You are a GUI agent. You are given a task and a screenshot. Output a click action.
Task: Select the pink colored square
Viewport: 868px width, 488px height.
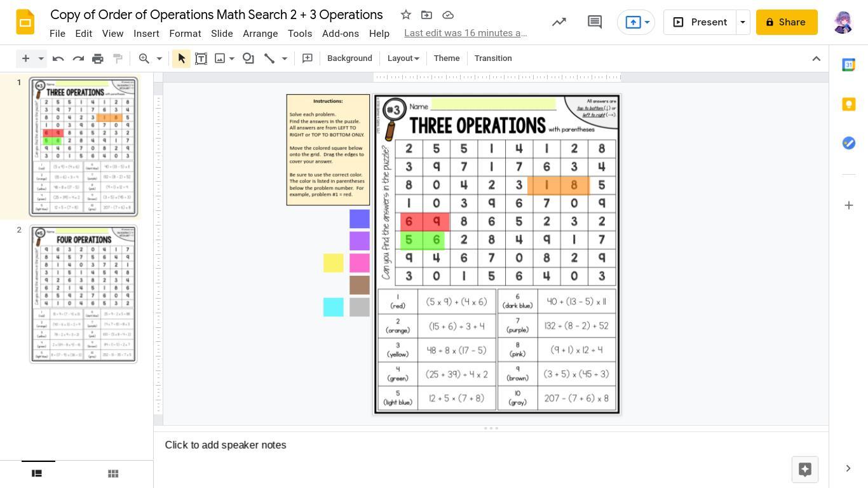click(360, 263)
